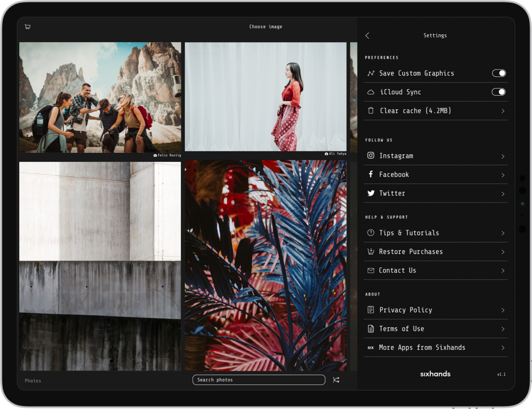Open Terms of Use entry
The width and height of the screenshot is (532, 409).
click(436, 329)
